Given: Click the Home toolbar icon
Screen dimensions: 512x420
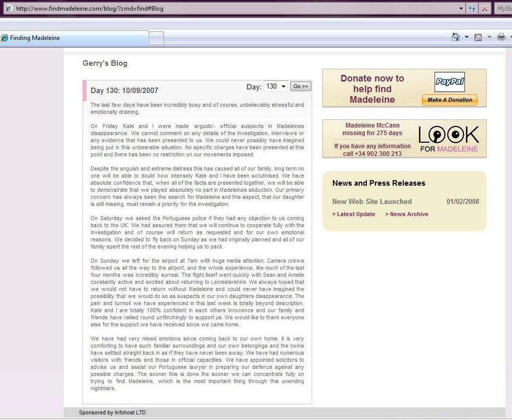Looking at the screenshot, I should click(456, 37).
